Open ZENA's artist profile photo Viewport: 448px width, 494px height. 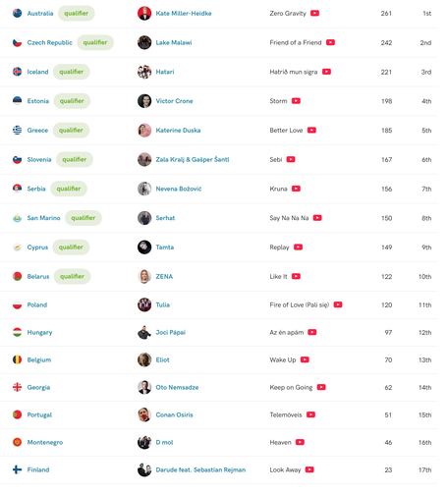[144, 276]
